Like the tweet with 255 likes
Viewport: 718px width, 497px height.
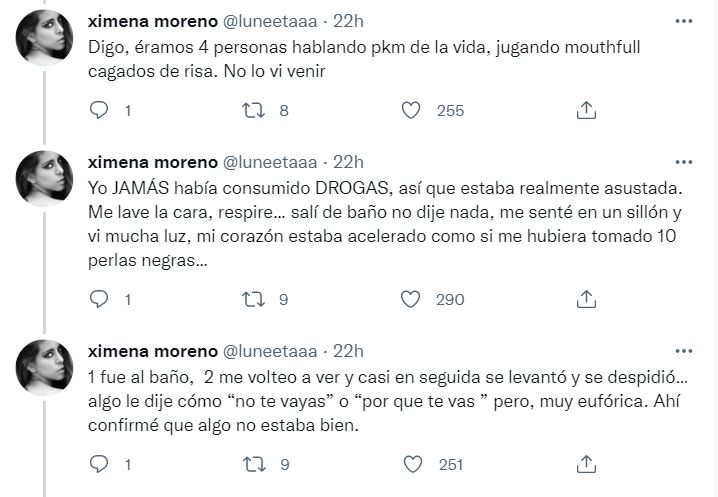pos(410,111)
